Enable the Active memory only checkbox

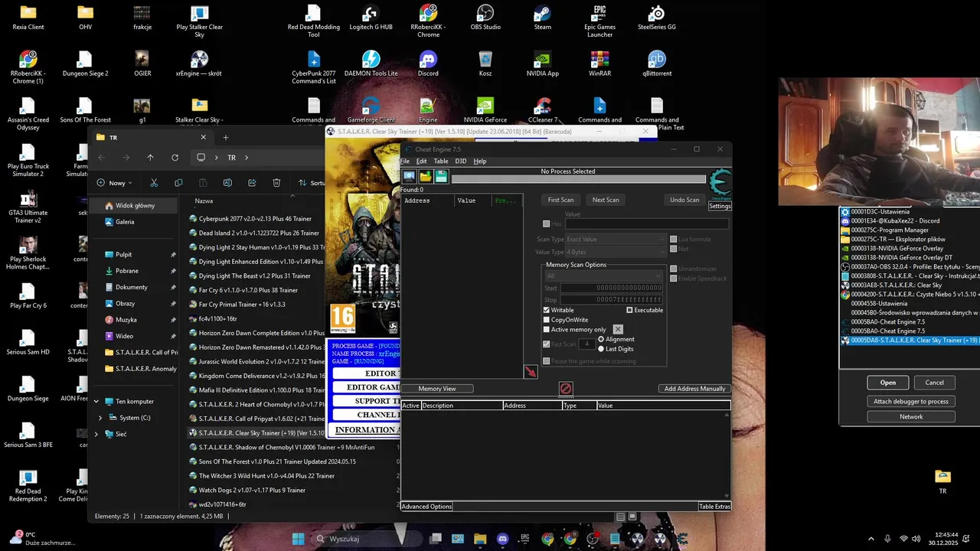[547, 330]
